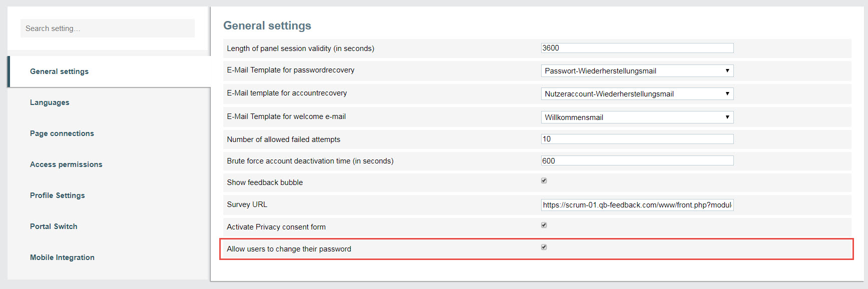Navigate to Portal Switch section
This screenshot has width=868, height=289.
54,226
